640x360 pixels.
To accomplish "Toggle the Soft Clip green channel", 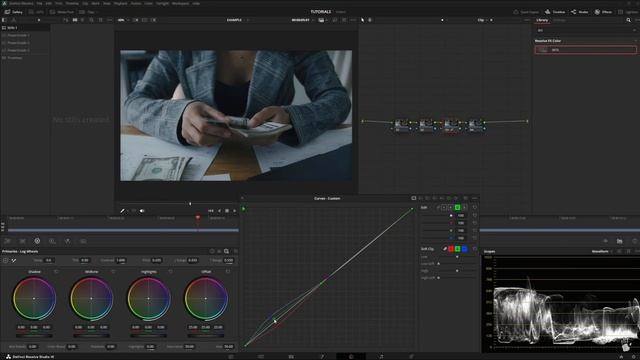I will coord(458,249).
